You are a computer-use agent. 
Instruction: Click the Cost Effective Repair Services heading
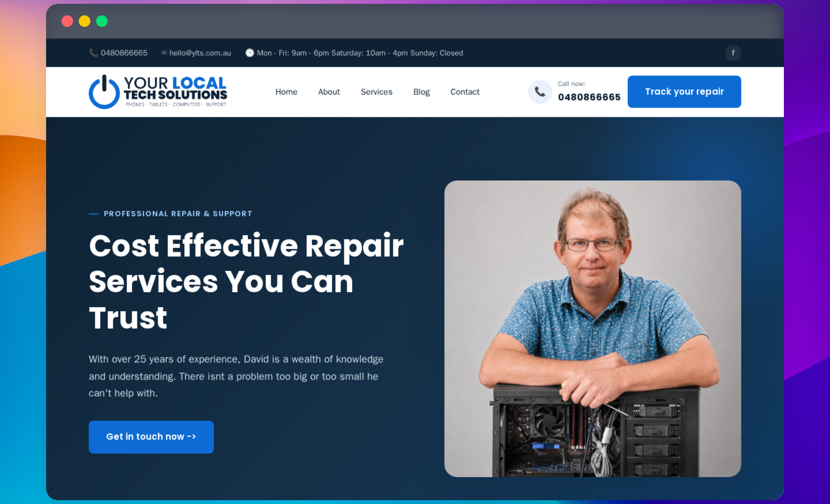click(x=246, y=282)
